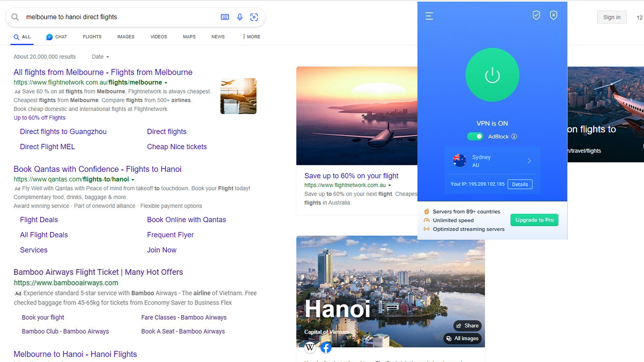Start voice search with the microphone icon
Viewport: 644px width, 362px height.
click(x=239, y=17)
